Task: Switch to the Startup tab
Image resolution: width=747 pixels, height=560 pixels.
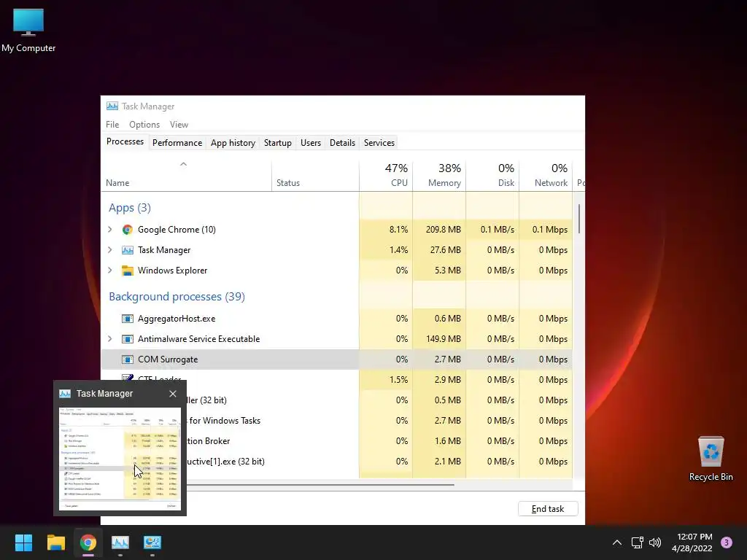Action: coord(278,143)
